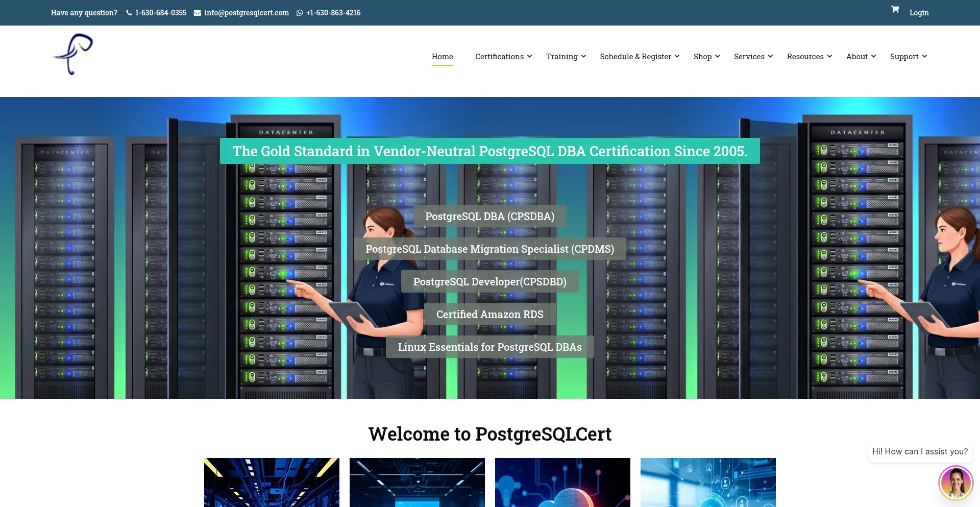Click the PostgreSQLCert elephant logo
Viewport: 980px width, 507px height.
pos(72,55)
